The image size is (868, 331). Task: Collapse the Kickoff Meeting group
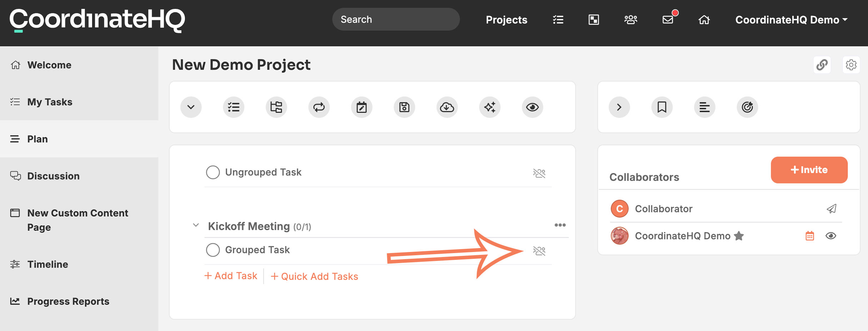click(196, 225)
